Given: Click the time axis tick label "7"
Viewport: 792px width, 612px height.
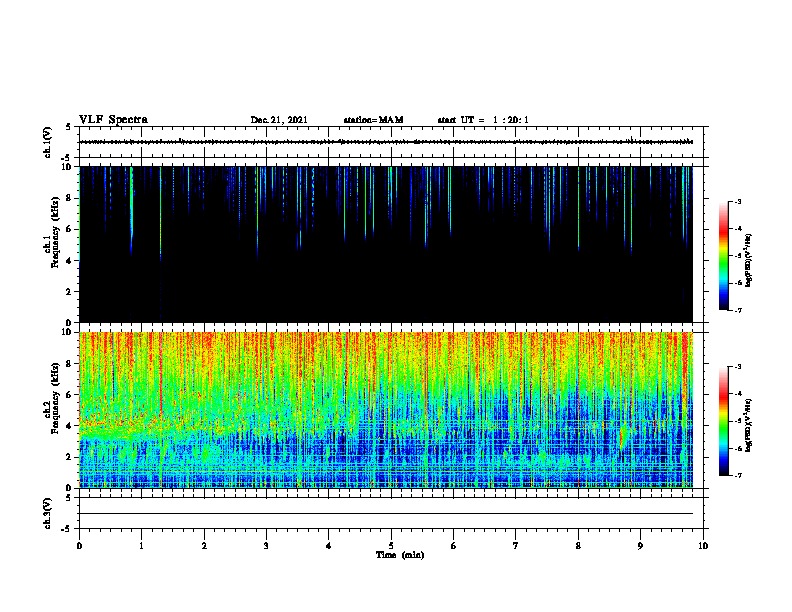Looking at the screenshot, I should pos(516,546).
